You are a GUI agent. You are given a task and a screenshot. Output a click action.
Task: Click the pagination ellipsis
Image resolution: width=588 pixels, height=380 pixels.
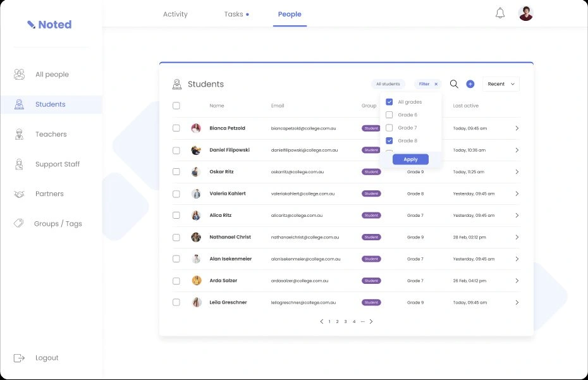pyautogui.click(x=363, y=321)
